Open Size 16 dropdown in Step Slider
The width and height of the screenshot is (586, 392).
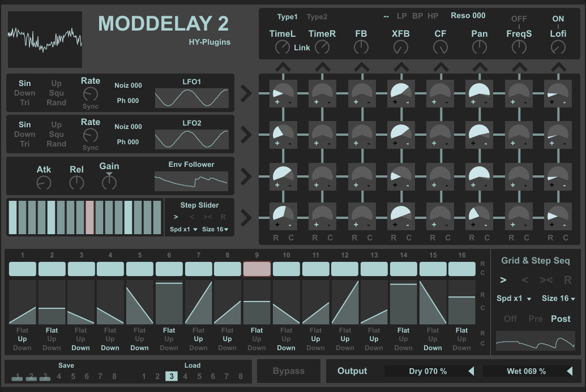click(216, 229)
